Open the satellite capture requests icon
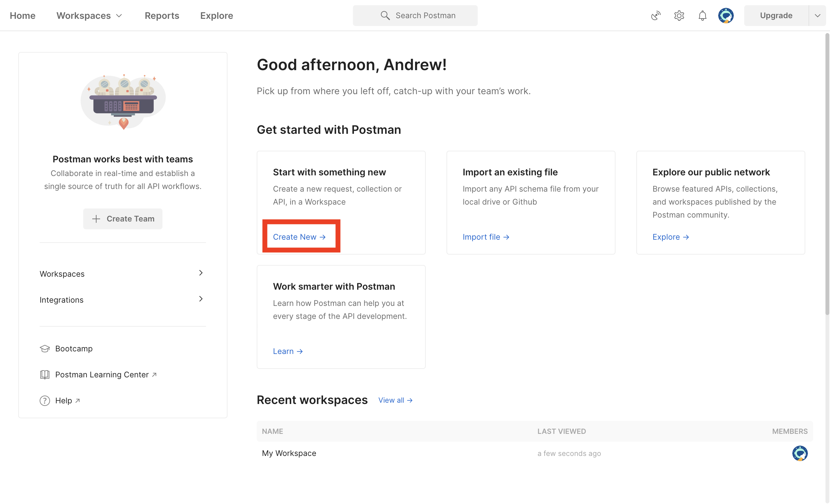Screen dimensions: 830x504 tap(655, 16)
